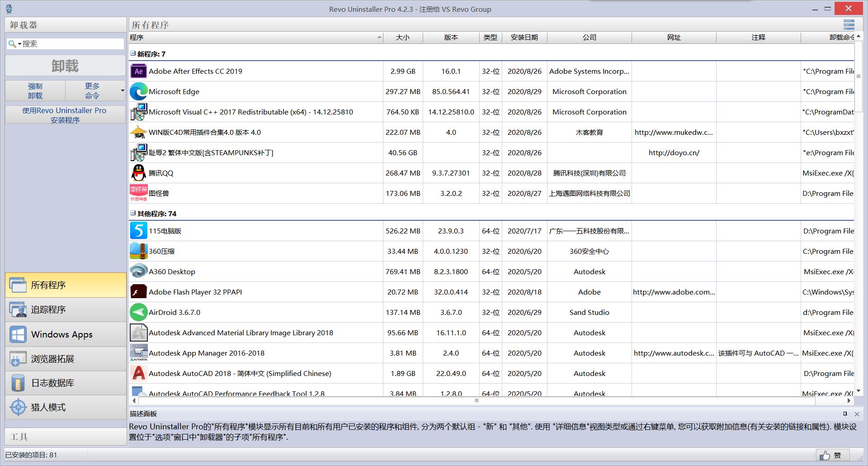Click the 强制卸载 button
This screenshot has height=466, width=868.
click(x=35, y=91)
